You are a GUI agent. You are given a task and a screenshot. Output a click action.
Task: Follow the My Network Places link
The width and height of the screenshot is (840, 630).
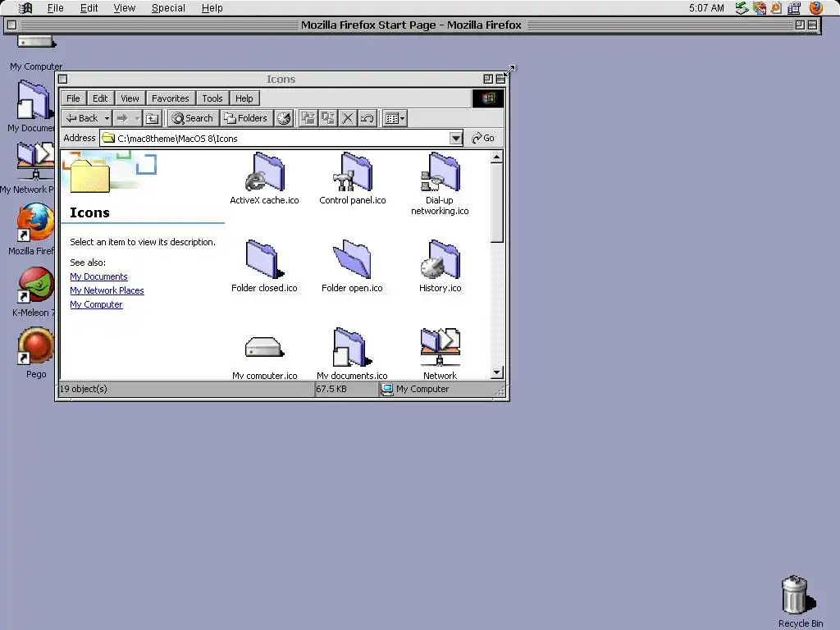click(x=107, y=290)
